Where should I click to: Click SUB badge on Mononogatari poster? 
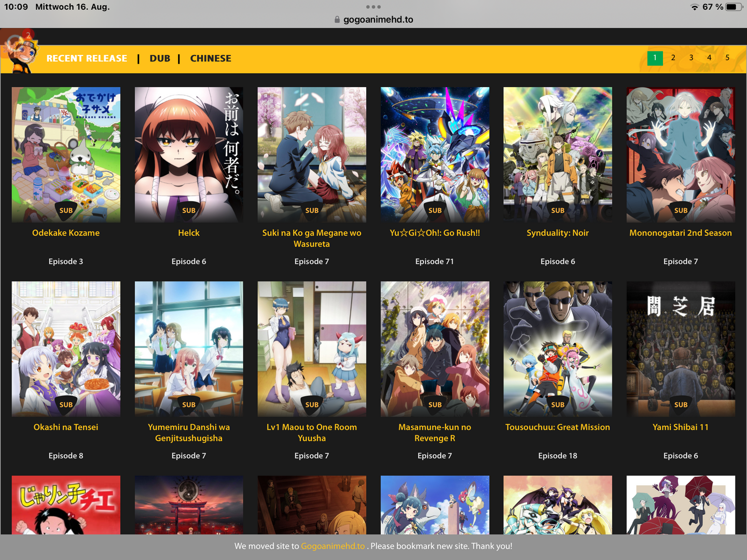pyautogui.click(x=681, y=211)
